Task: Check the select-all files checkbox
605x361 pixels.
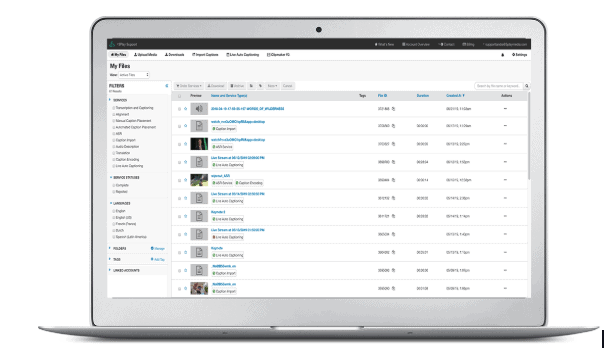Action: (x=179, y=96)
